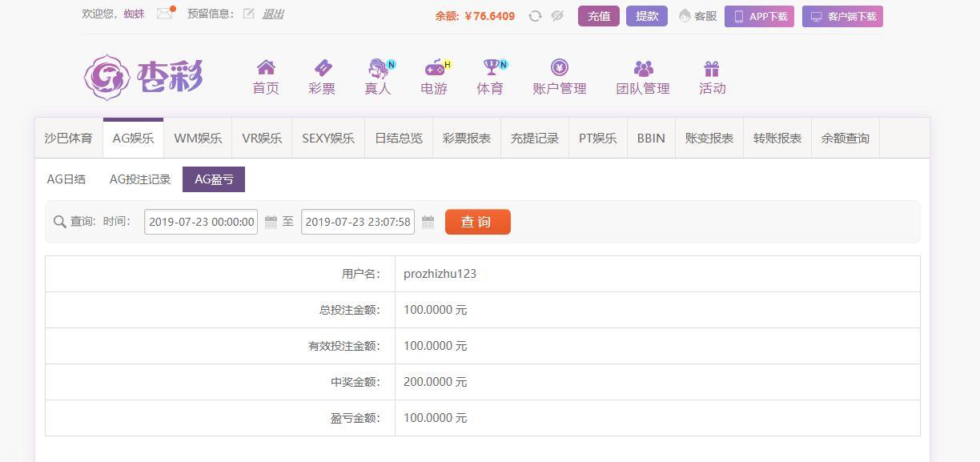Switch to the BBIN tab
Viewport: 980px width, 462px height.
[x=651, y=138]
